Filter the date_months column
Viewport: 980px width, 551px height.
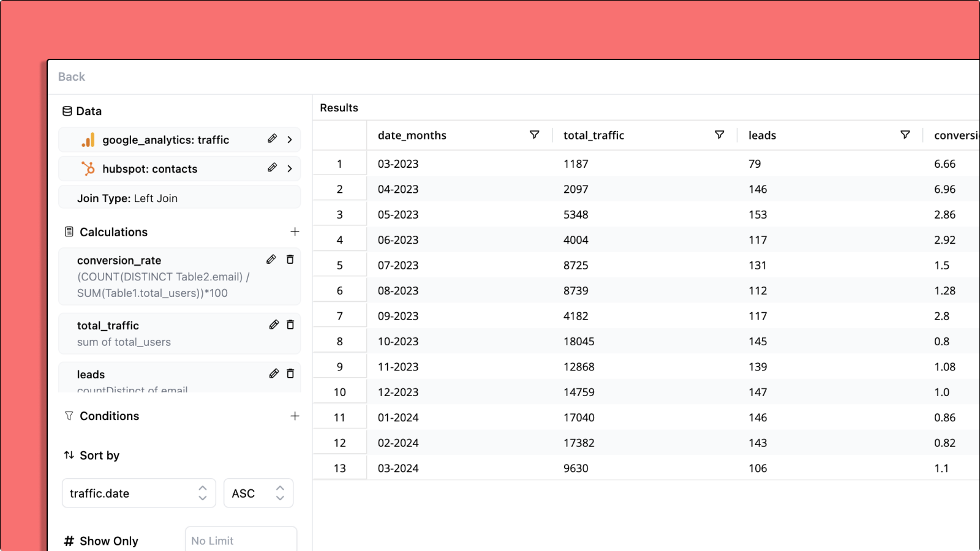[x=534, y=135]
